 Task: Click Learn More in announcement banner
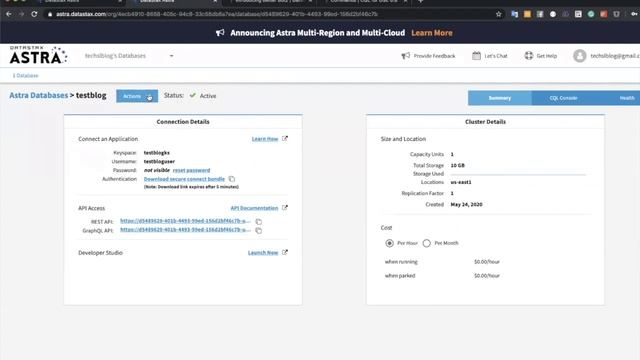click(432, 33)
